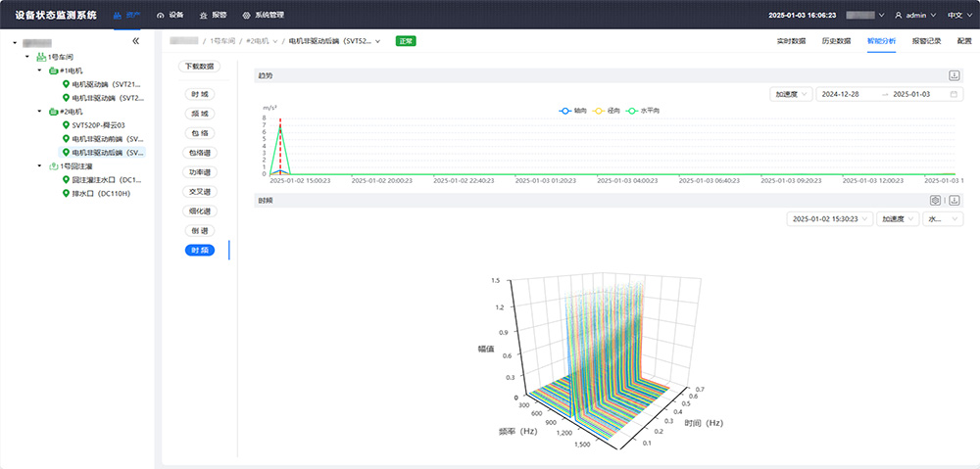Select the #1电机 motor icon in the tree
Image resolution: width=980 pixels, height=469 pixels.
click(53, 70)
